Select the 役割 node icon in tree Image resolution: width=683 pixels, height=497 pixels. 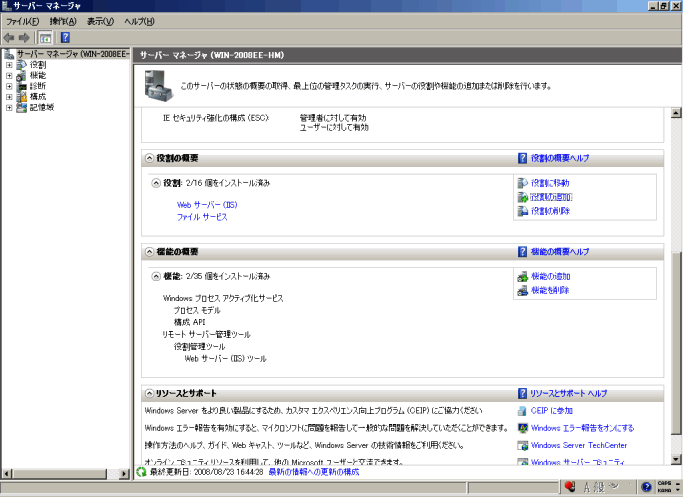[x=22, y=64]
